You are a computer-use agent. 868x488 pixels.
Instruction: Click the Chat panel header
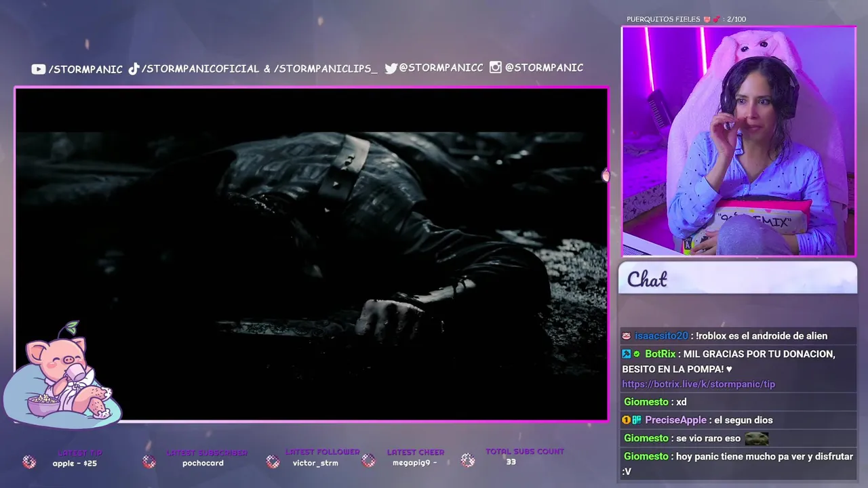click(x=738, y=278)
